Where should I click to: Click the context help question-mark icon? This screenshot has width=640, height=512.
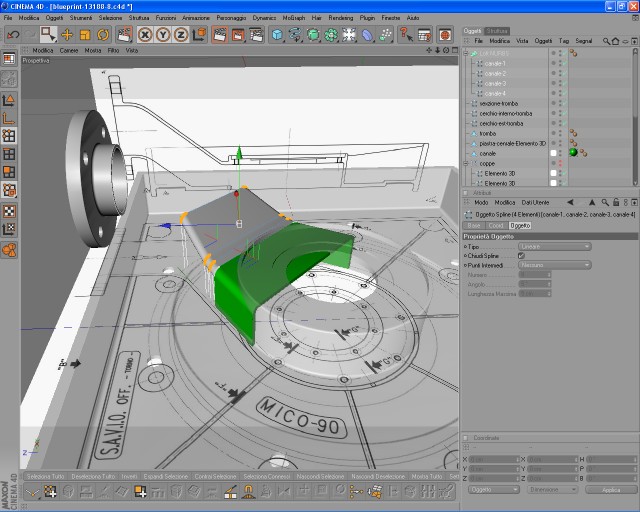406,35
